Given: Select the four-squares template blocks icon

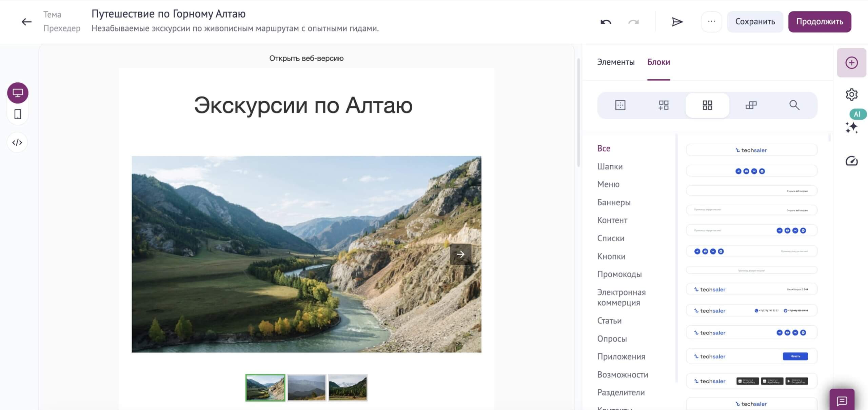Looking at the screenshot, I should [707, 105].
